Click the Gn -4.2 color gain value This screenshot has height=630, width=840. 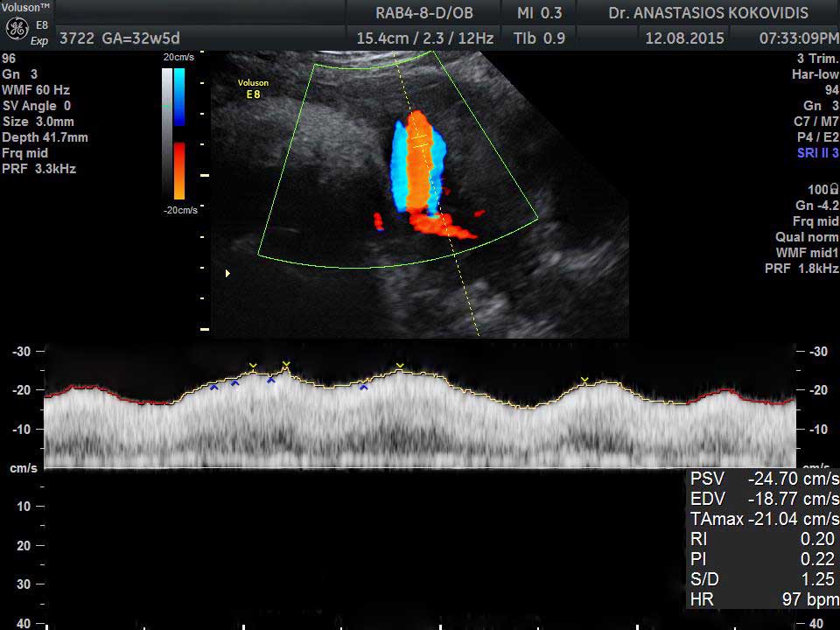coord(817,205)
